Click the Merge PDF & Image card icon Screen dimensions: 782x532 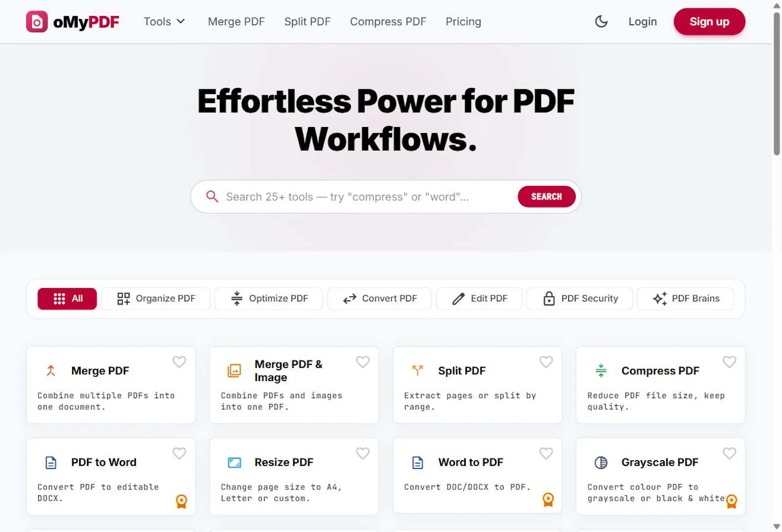point(234,371)
